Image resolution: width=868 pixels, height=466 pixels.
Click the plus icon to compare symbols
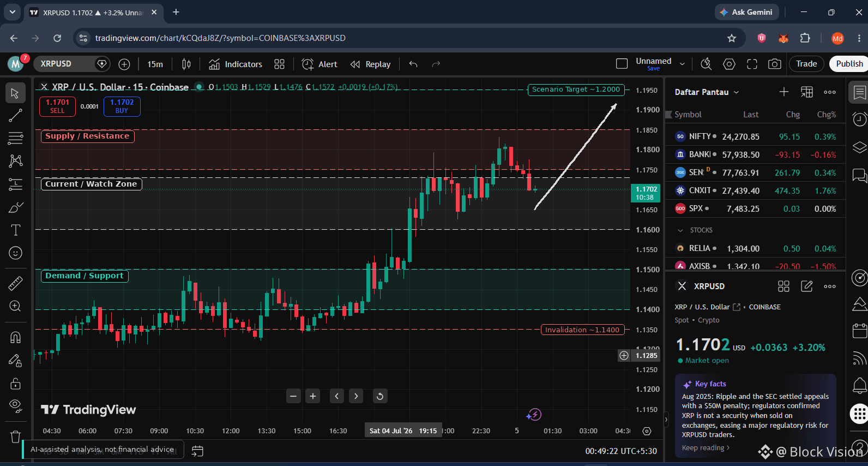[x=124, y=64]
